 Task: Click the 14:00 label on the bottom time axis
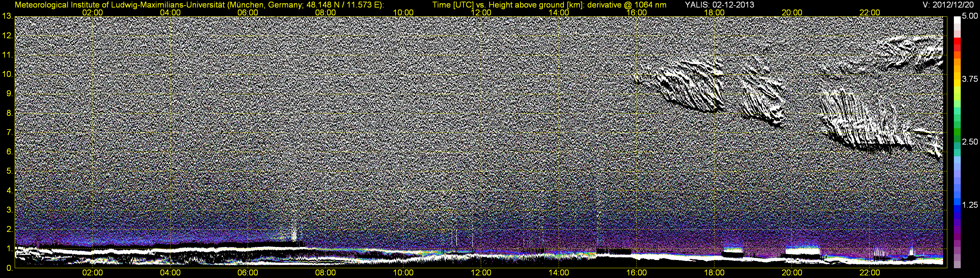[x=559, y=273]
